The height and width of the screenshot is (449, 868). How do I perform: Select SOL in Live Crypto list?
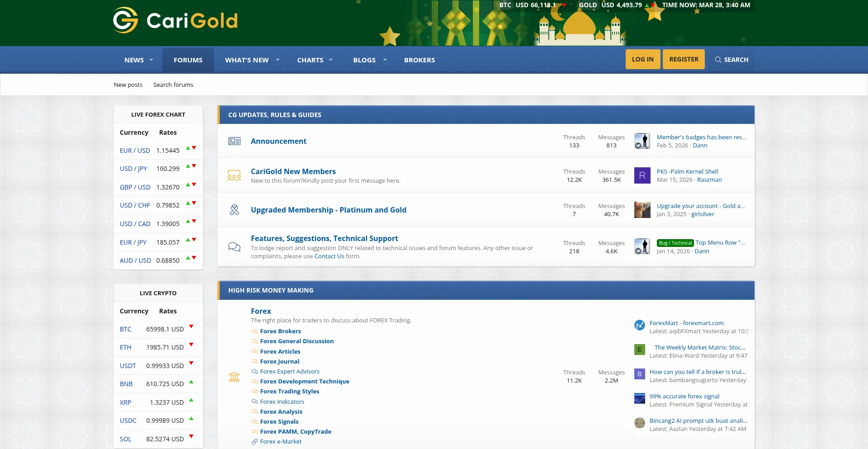pyautogui.click(x=126, y=439)
